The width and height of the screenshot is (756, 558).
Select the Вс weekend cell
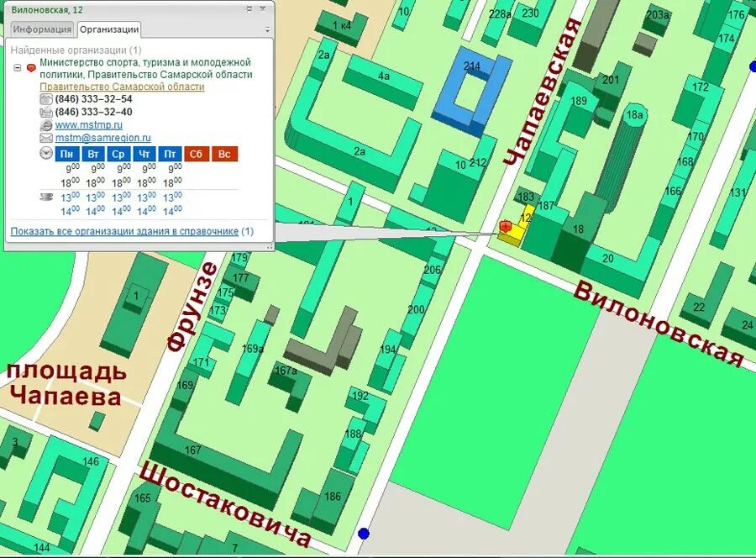pyautogui.click(x=224, y=154)
